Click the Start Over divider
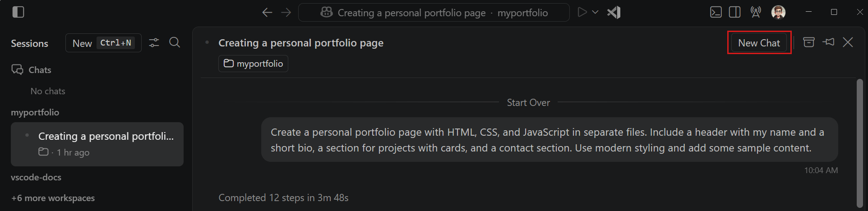 pyautogui.click(x=528, y=103)
